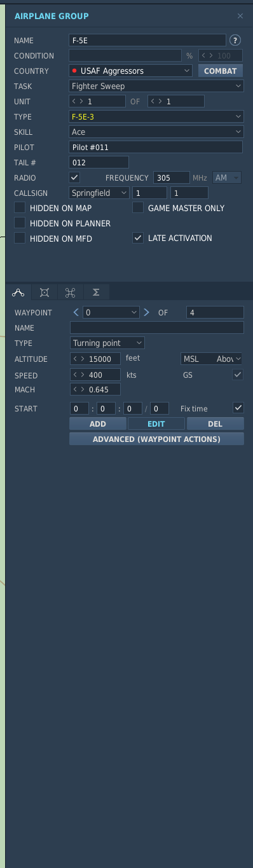
Task: Toggle GAME MASTER ONLY checkbox
Action: pyautogui.click(x=137, y=207)
